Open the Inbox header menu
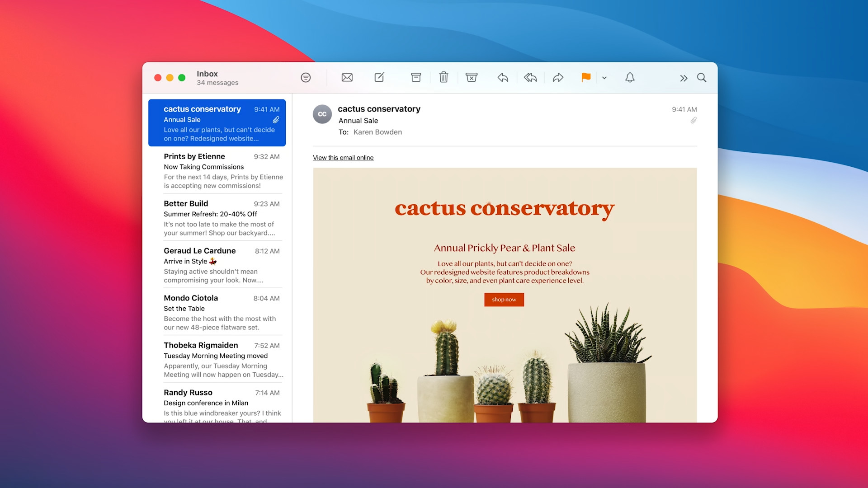Screen dimensions: 868x488 (x=207, y=74)
